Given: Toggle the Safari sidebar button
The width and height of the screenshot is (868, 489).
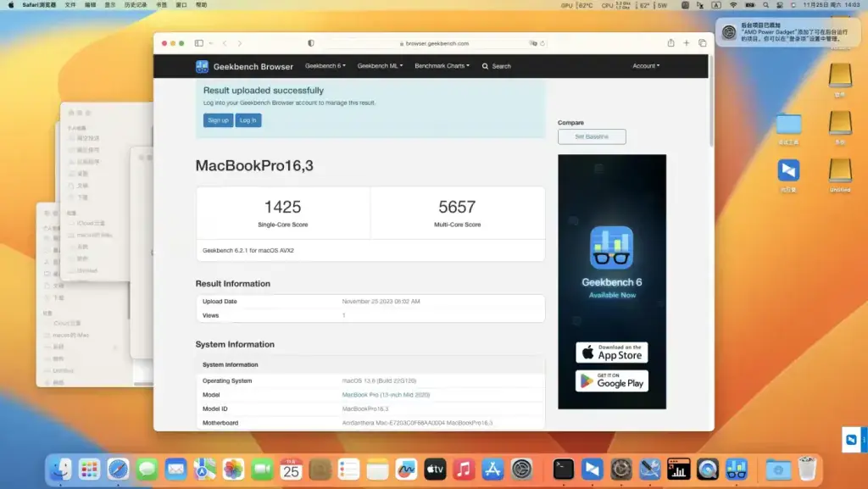Looking at the screenshot, I should click(x=198, y=43).
